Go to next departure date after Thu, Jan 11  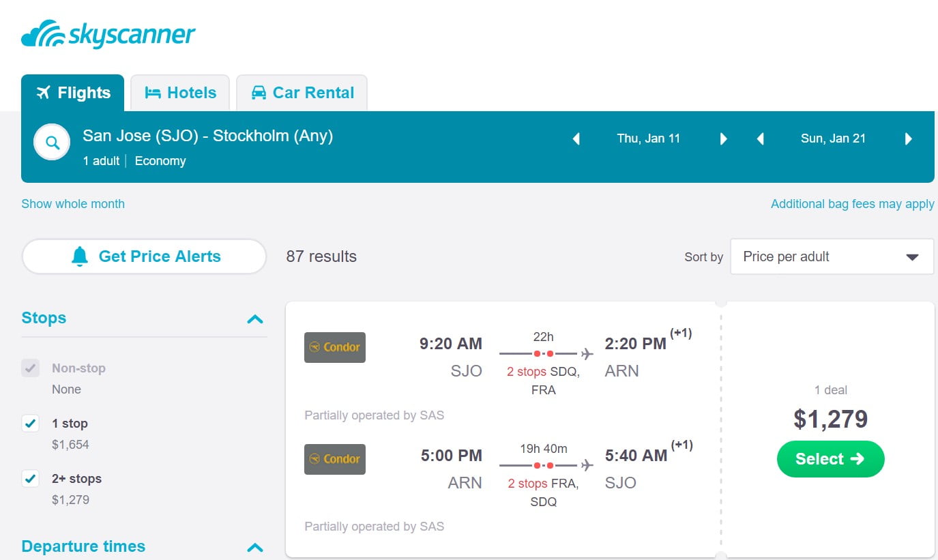[724, 138]
